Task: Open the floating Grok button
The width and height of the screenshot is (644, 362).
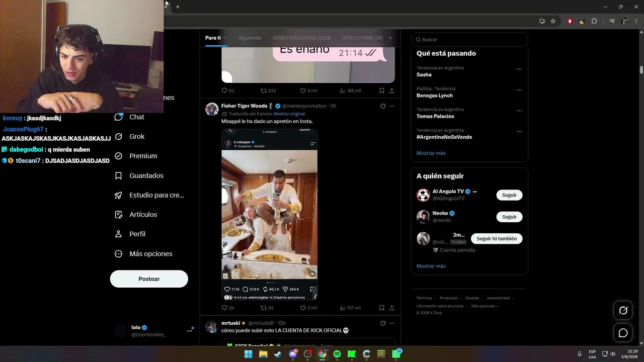Action: coord(623,311)
